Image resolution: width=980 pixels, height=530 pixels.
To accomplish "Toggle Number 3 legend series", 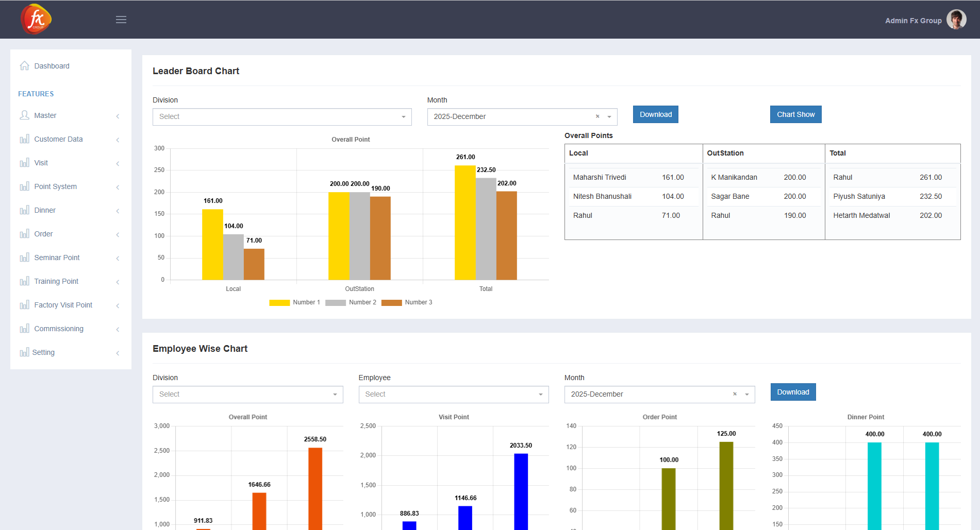I will coord(392,303).
